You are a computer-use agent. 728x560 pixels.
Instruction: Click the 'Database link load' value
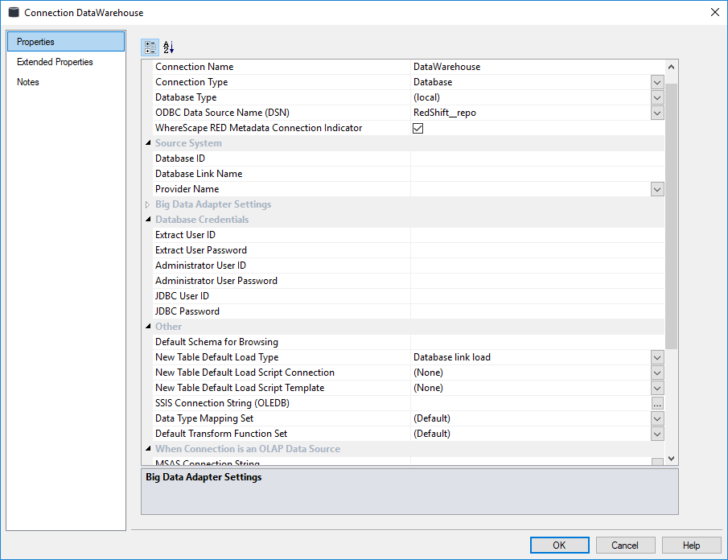pos(452,357)
